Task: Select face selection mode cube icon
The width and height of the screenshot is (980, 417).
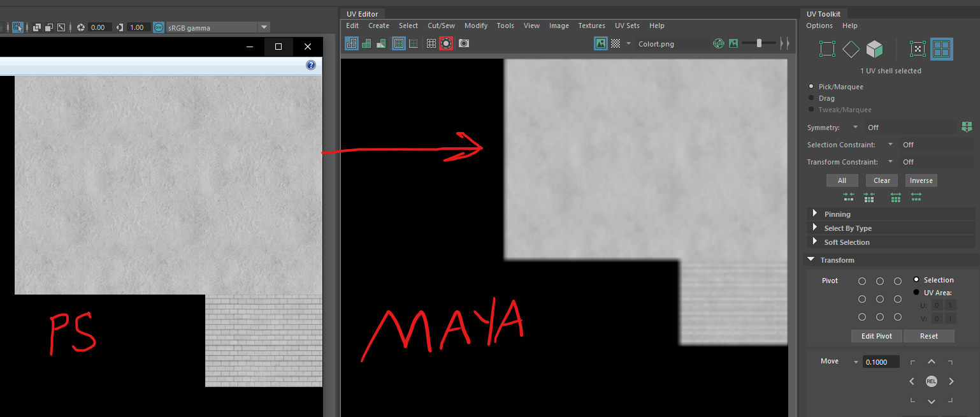Action: click(x=875, y=49)
